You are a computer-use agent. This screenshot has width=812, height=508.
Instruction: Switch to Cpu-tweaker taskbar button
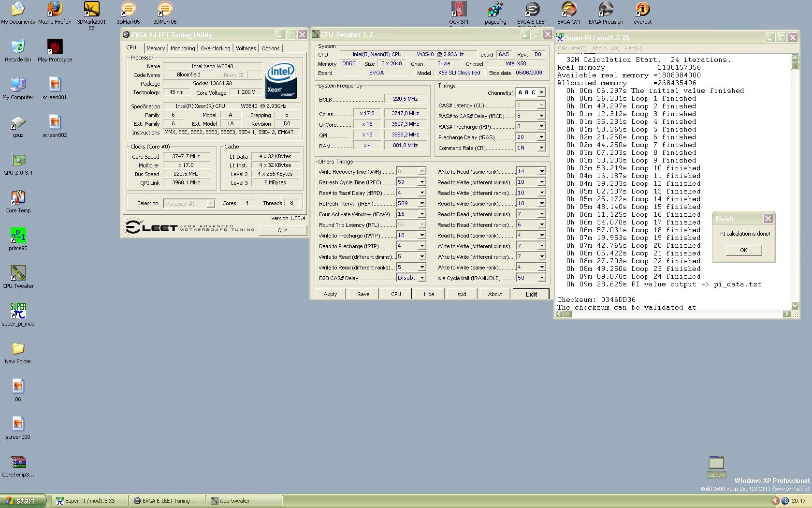pyautogui.click(x=244, y=501)
